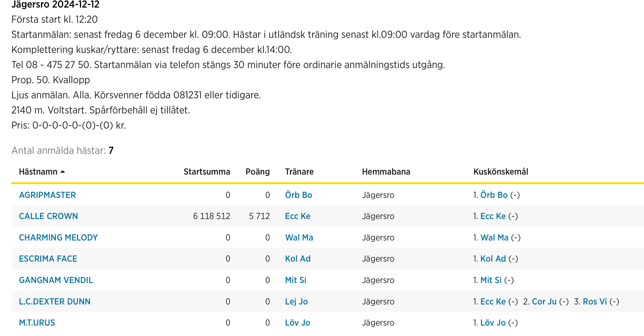Open the L.C.DEXTER DUNN horse link

(55, 302)
